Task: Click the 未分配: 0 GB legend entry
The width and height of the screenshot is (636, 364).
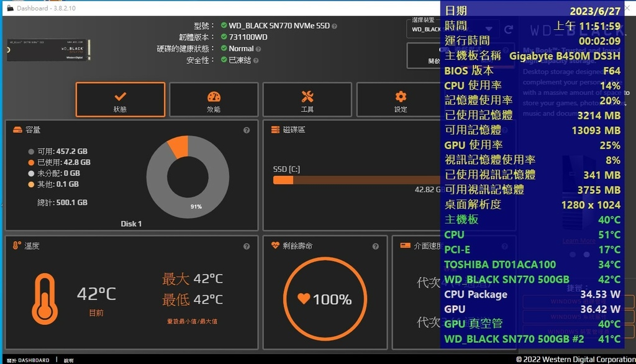Action: point(54,173)
